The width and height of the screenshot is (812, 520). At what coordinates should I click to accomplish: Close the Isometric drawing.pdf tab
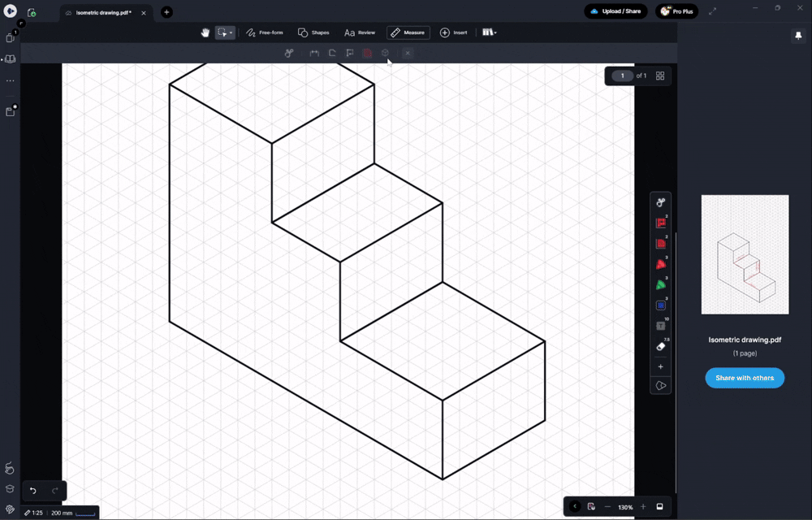[144, 13]
